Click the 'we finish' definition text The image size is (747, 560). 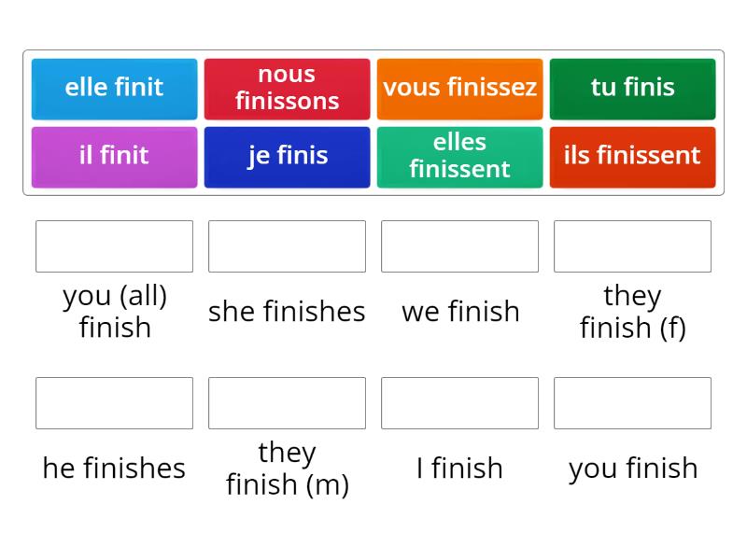460,312
